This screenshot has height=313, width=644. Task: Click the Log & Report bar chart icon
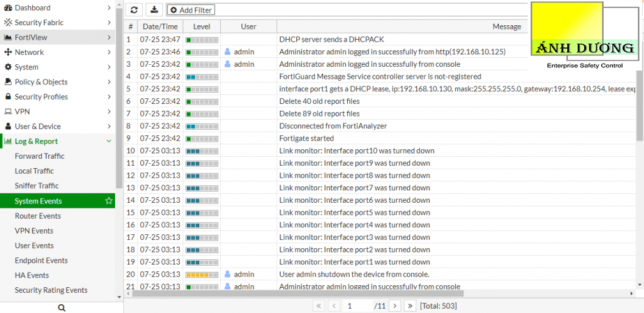pos(8,141)
